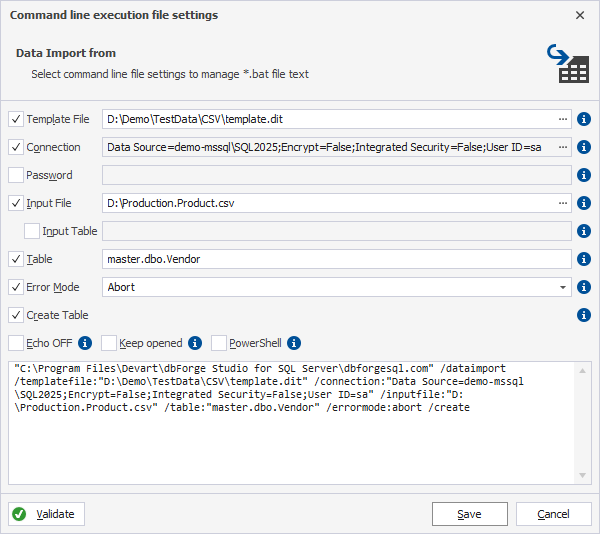Enable the Echo OFF checkbox
This screenshot has width=600, height=534.
[16, 343]
